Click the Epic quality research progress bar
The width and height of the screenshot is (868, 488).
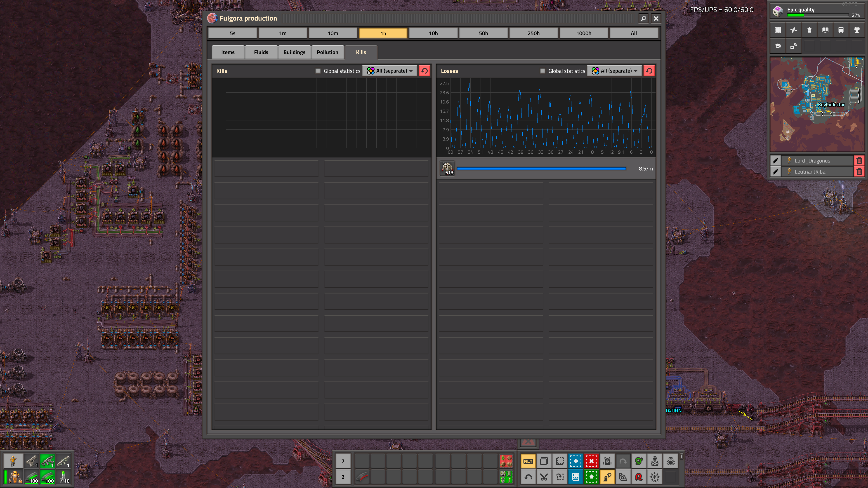(x=818, y=15)
